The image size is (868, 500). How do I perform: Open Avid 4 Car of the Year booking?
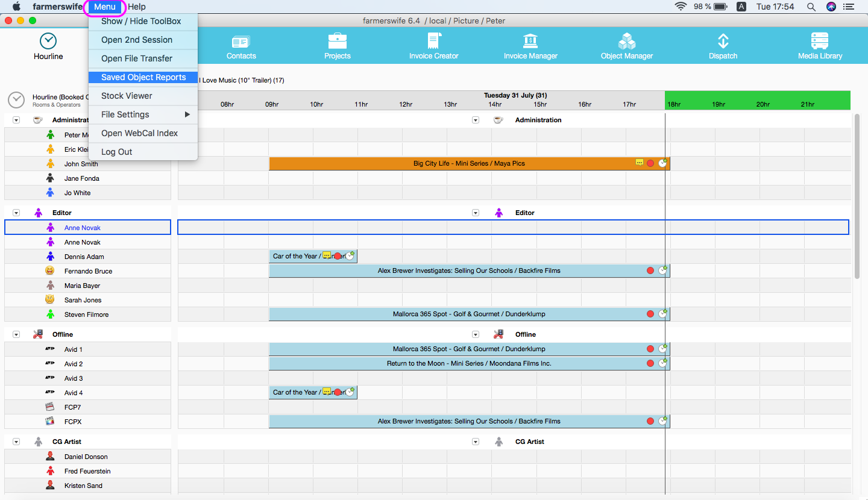313,393
